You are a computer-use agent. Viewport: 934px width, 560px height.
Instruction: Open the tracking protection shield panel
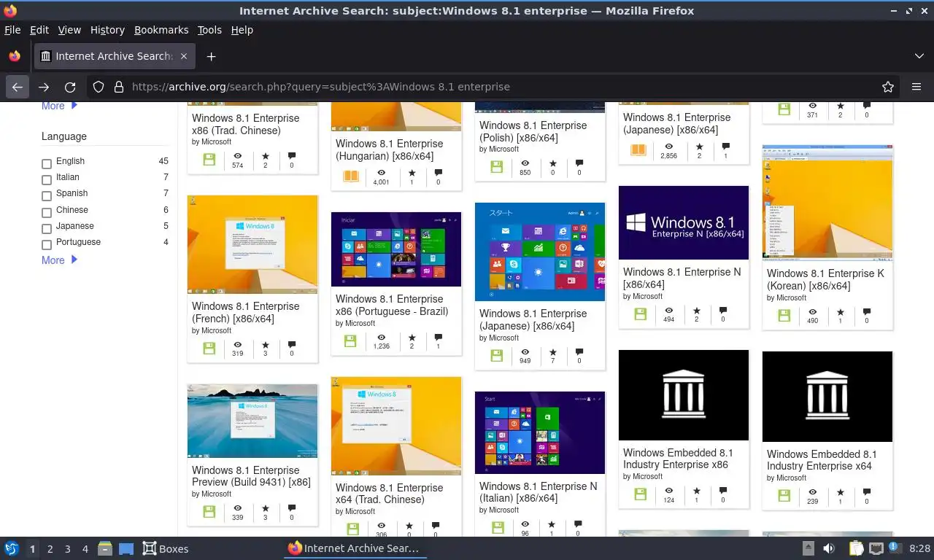click(99, 87)
